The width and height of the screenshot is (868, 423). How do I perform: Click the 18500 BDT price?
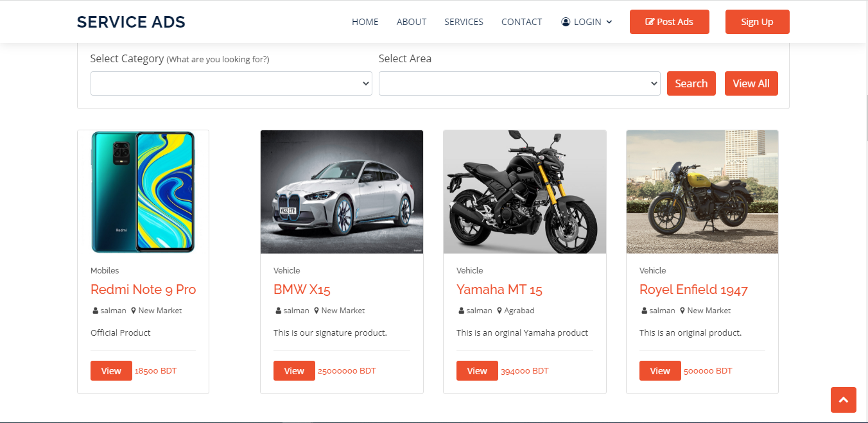[155, 371]
